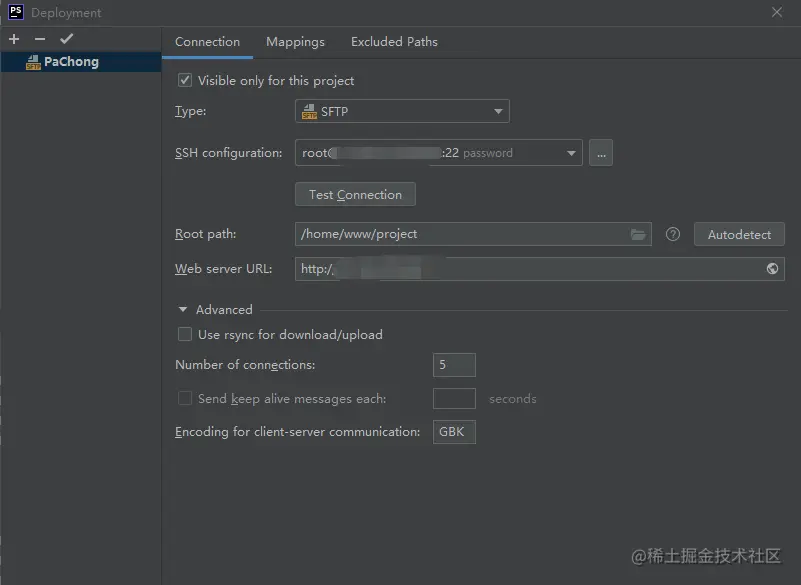Image resolution: width=801 pixels, height=585 pixels.
Task: Close the Deployment dialog
Action: click(777, 12)
